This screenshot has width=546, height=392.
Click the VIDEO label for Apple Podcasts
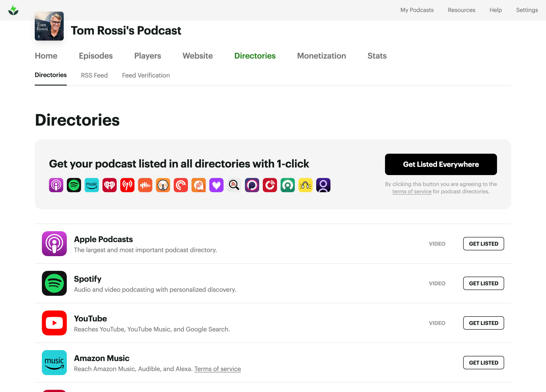point(437,244)
